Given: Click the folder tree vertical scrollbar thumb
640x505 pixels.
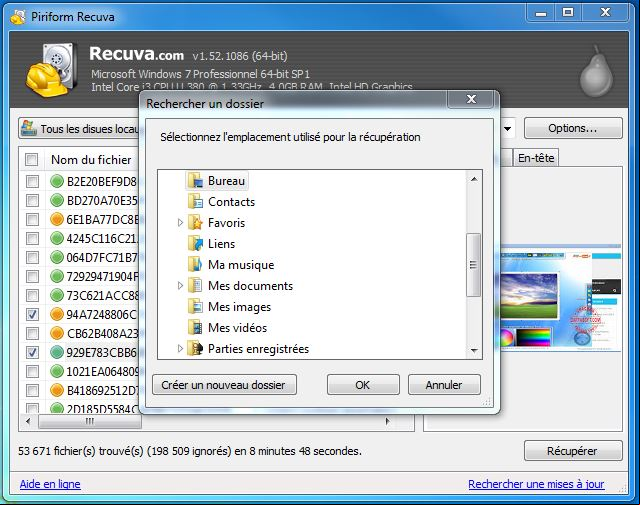Looking at the screenshot, I should pyautogui.click(x=473, y=265).
